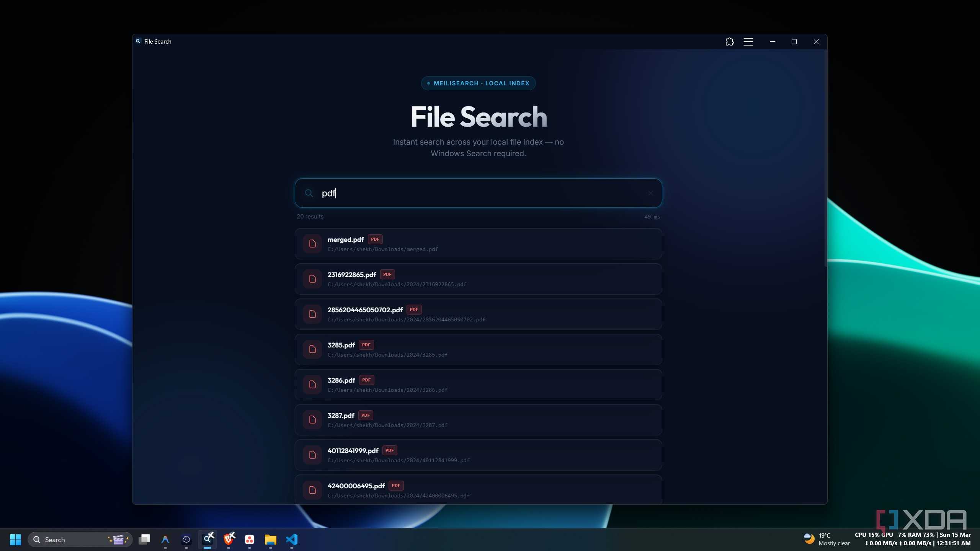This screenshot has height=551, width=980.
Task: Open the Windows Start menu
Action: pyautogui.click(x=15, y=540)
